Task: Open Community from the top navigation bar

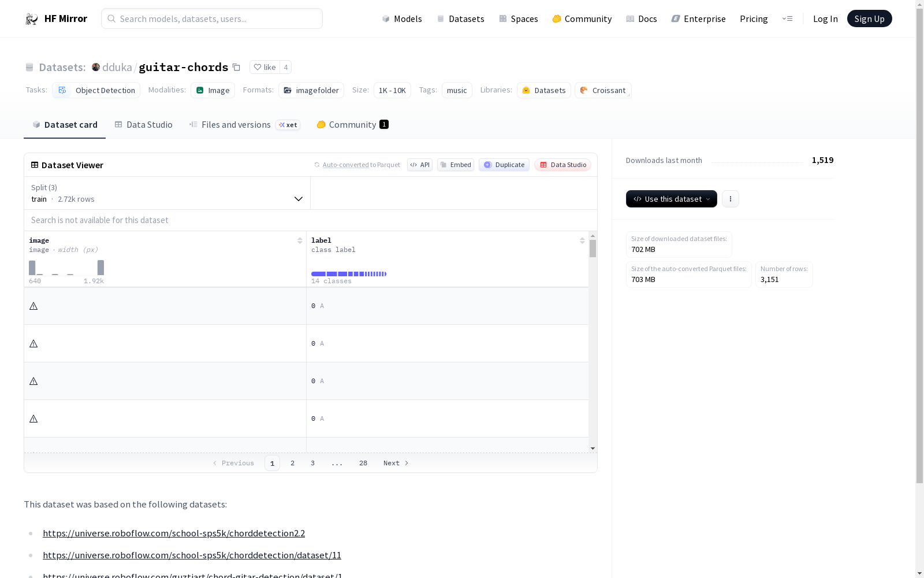Action: click(582, 19)
